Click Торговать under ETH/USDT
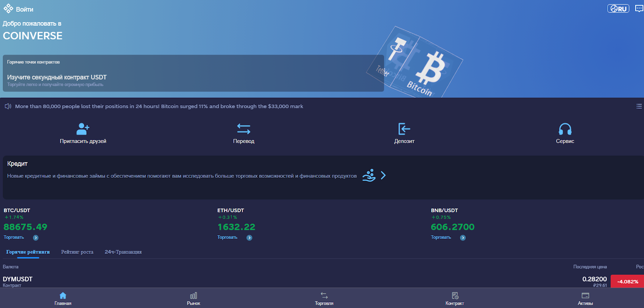644x308 pixels. [227, 237]
